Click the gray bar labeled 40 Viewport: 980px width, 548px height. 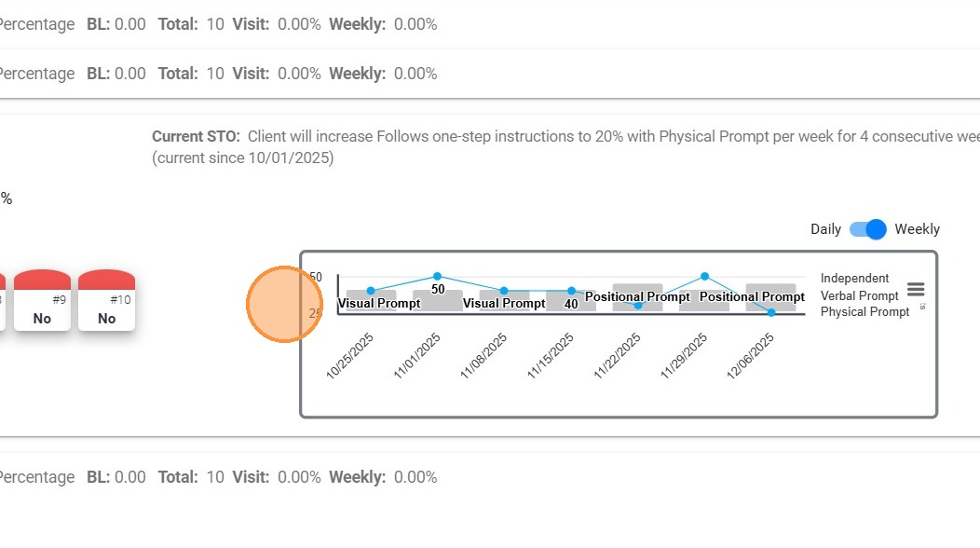tap(571, 304)
